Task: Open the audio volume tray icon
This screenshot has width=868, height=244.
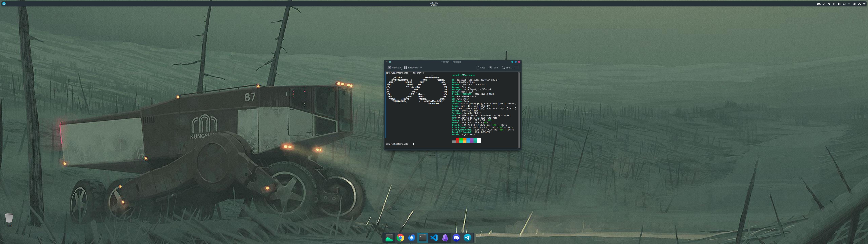Action: coord(844,4)
